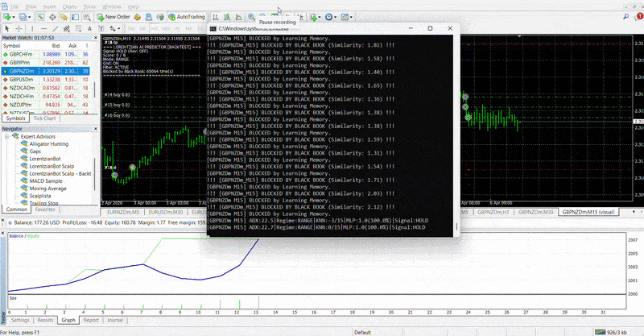The height and width of the screenshot is (336, 644).
Task: Toggle the Data Window toolbar icon
Action: click(52, 17)
